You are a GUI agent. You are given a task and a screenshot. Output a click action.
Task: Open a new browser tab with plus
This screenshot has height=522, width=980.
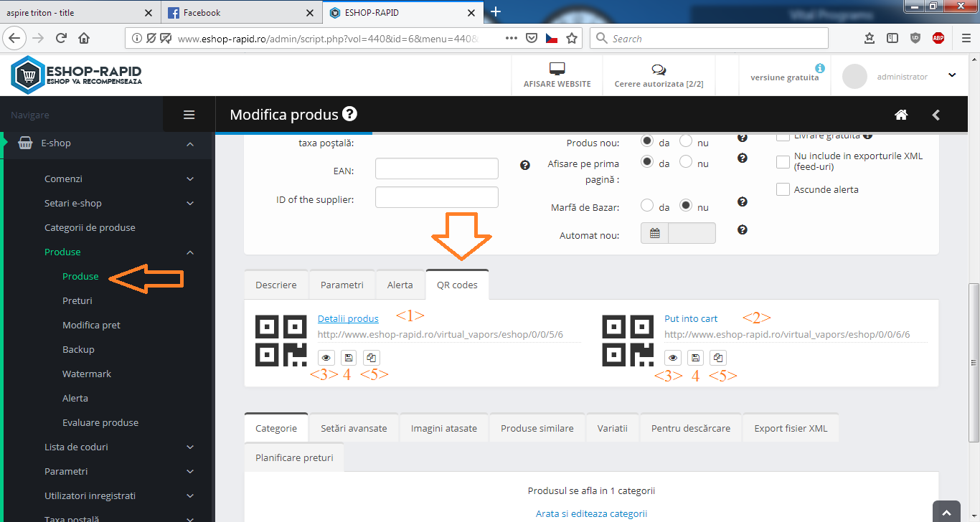point(496,11)
